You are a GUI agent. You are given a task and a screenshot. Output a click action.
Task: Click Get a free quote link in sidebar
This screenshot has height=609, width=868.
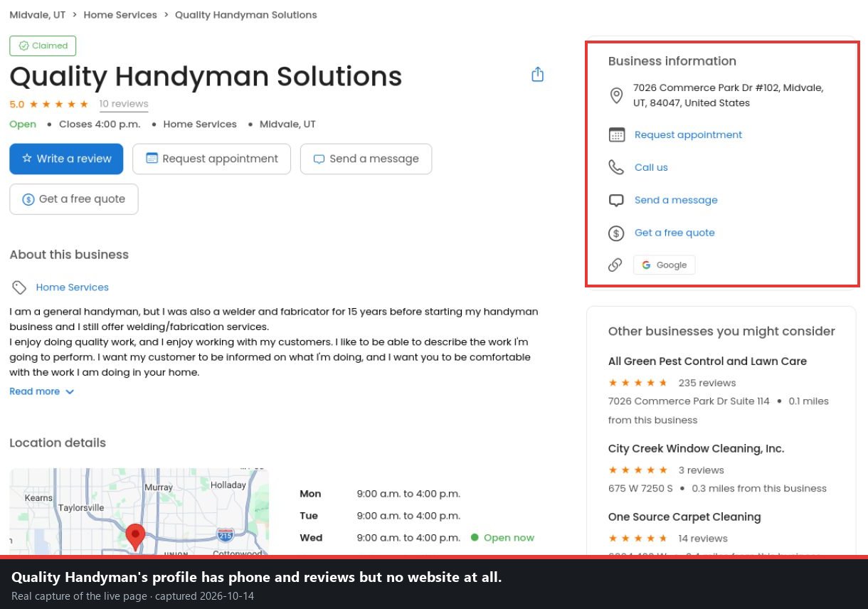pos(674,233)
